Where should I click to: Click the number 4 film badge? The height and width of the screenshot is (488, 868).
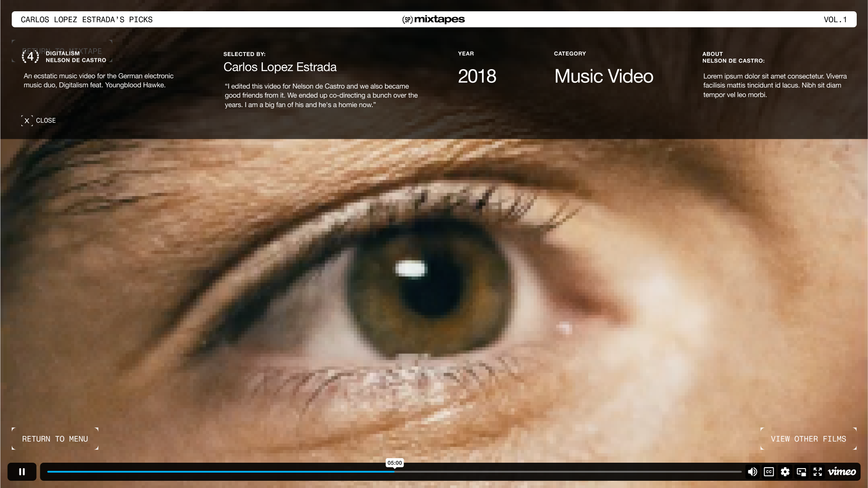coord(30,56)
